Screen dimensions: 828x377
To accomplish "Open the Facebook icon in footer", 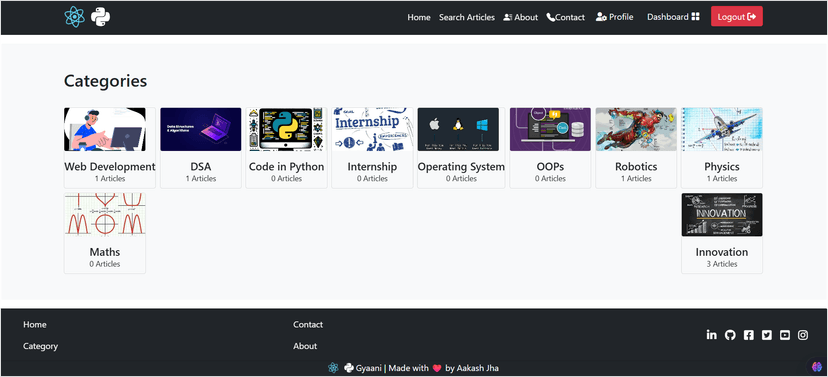I will [748, 335].
